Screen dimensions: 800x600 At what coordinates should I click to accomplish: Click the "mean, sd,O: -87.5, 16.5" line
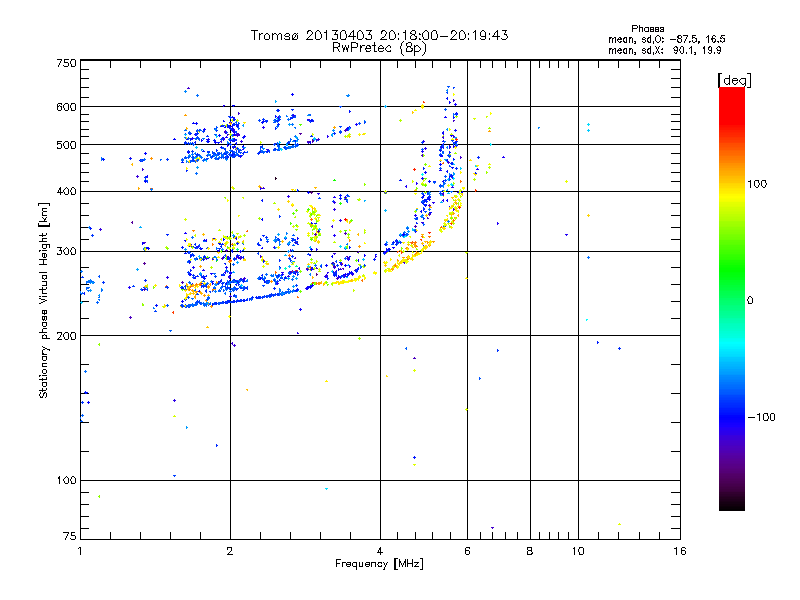coord(666,39)
